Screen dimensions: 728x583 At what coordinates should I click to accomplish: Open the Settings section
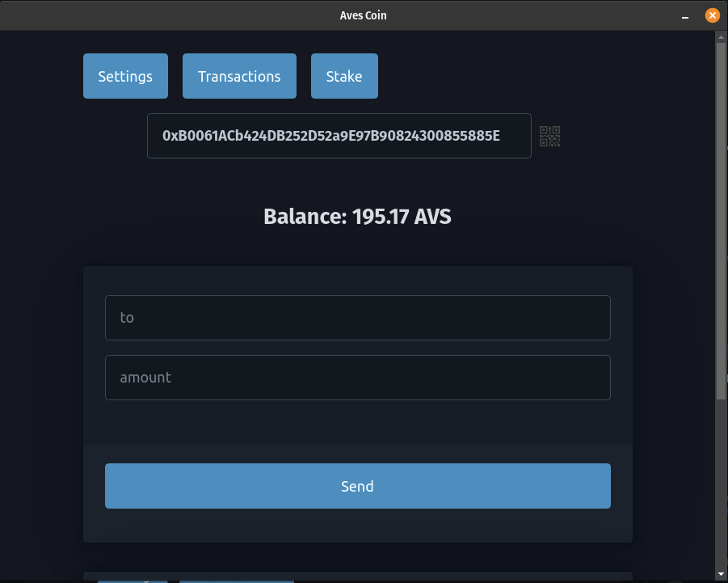point(125,75)
